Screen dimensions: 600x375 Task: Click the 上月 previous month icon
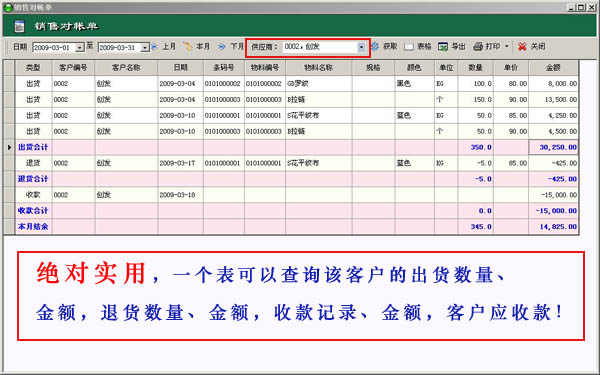(154, 47)
